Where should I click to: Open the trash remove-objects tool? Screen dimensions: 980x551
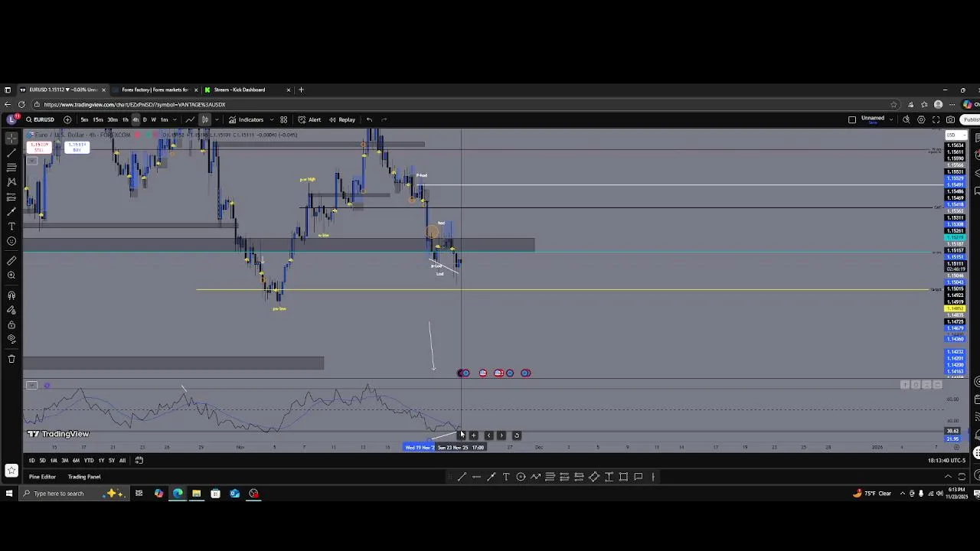[x=11, y=358]
